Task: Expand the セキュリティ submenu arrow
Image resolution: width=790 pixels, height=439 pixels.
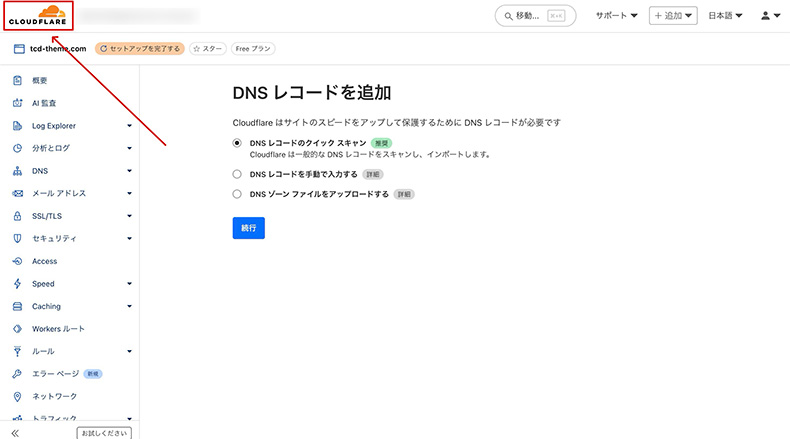Action: coord(129,238)
